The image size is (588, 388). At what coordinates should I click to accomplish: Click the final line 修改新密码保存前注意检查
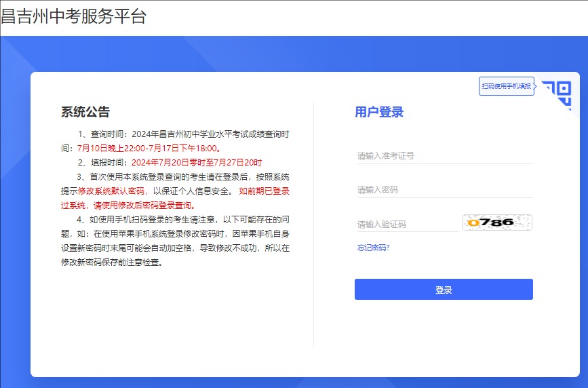click(x=112, y=263)
